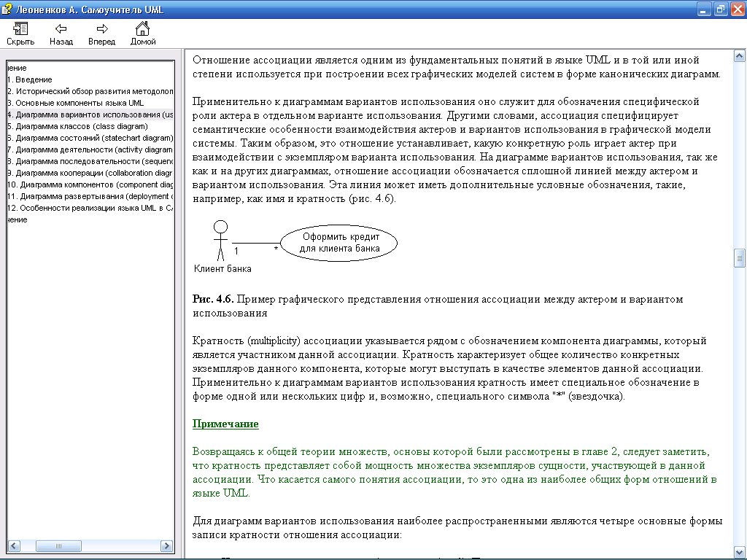Open 2. Исторический обзор развития методологии

[x=90, y=91]
